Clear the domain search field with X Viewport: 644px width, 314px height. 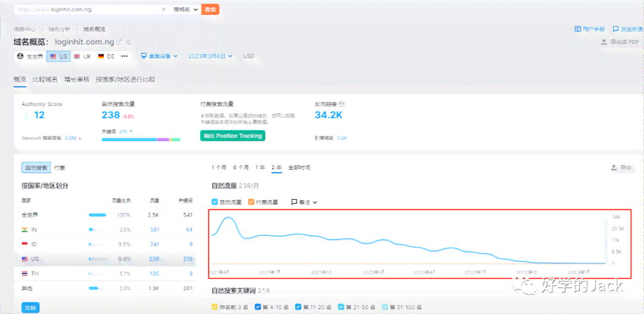coord(163,9)
